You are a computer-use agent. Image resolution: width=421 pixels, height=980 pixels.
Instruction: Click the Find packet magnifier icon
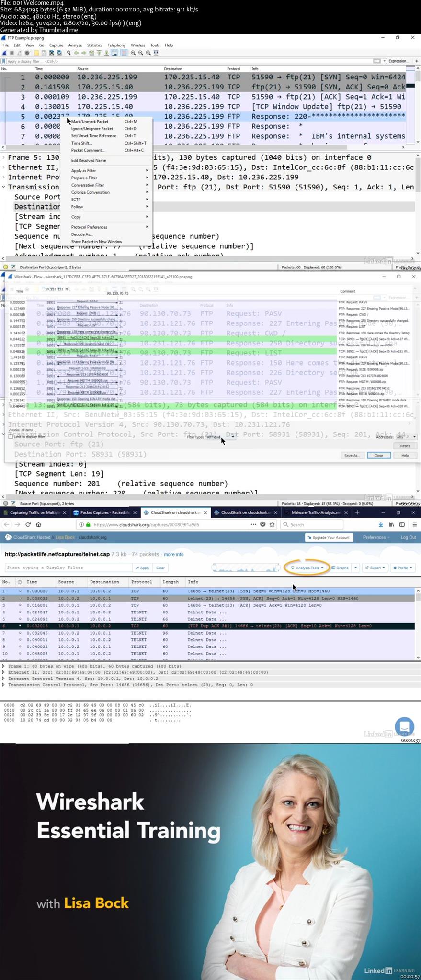tap(68, 53)
